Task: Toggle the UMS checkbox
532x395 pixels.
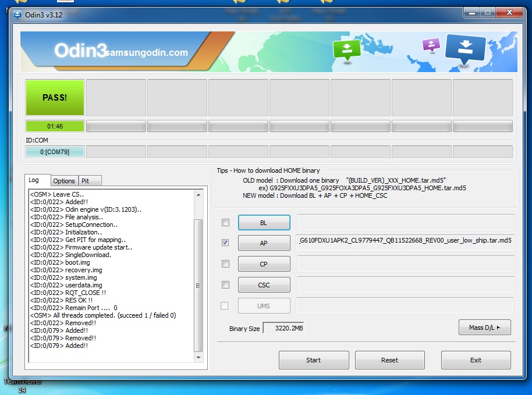Action: click(x=224, y=306)
